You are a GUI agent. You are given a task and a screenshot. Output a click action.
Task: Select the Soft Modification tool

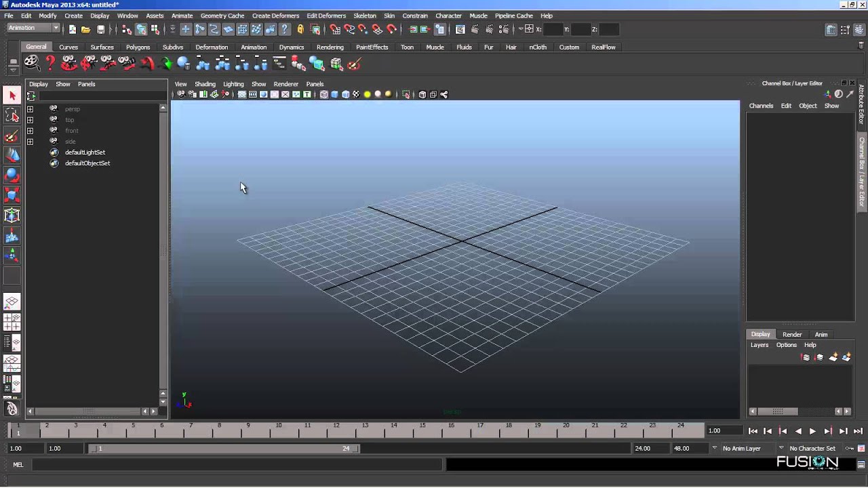tap(12, 236)
